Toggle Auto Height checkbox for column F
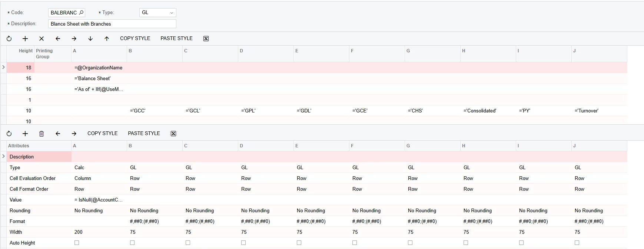Viewport: 644px width, 249px height. click(355, 243)
